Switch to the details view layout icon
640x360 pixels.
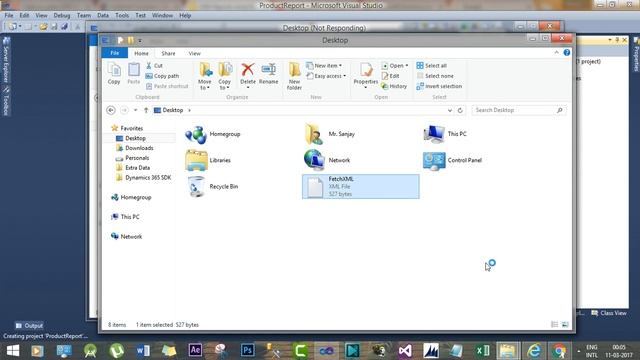click(554, 324)
